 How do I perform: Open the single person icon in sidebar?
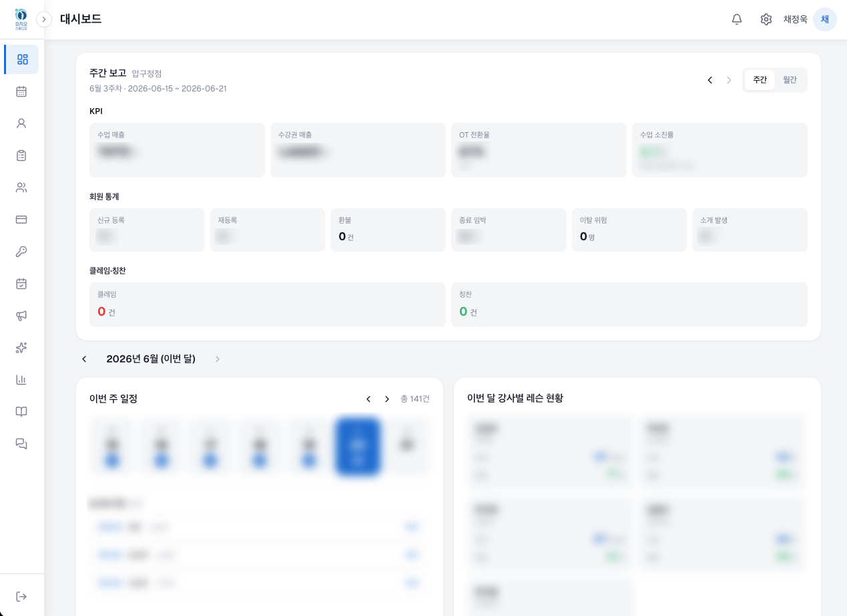[21, 123]
